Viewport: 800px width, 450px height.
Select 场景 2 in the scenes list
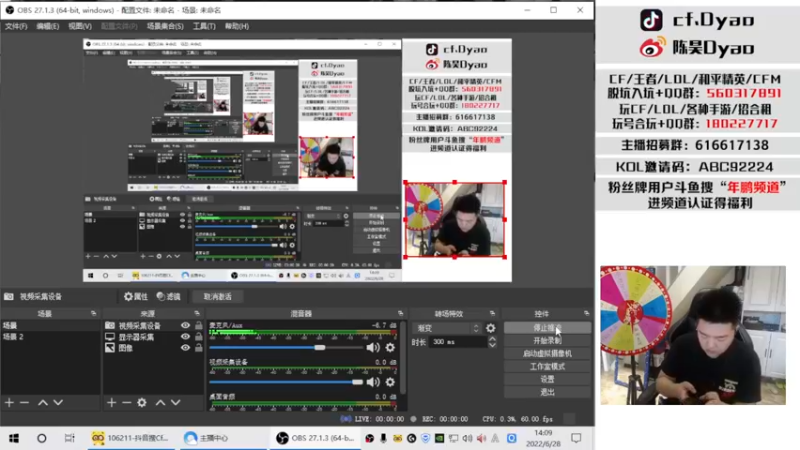(x=51, y=337)
